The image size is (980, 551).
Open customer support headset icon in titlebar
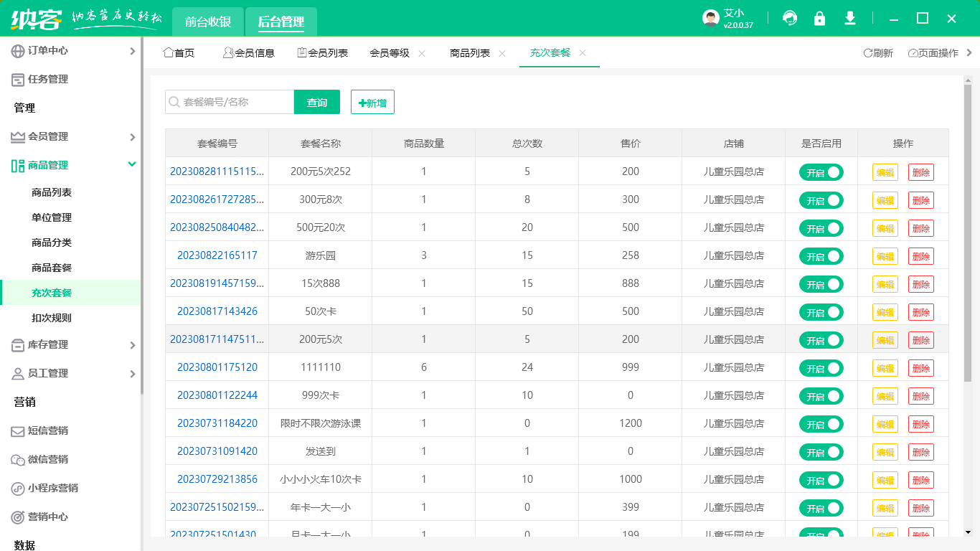pos(789,18)
